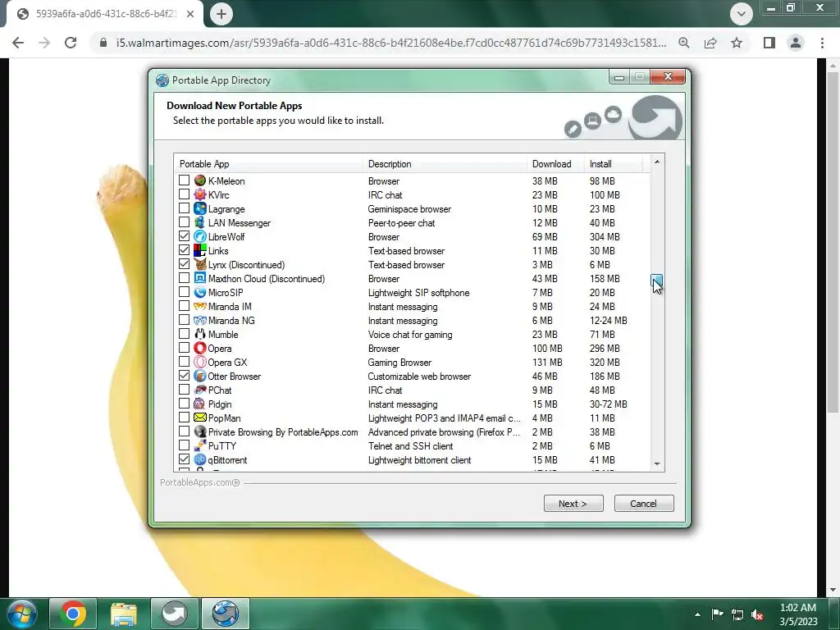Show hidden system tray icons
Image resolution: width=840 pixels, height=630 pixels.
click(697, 614)
